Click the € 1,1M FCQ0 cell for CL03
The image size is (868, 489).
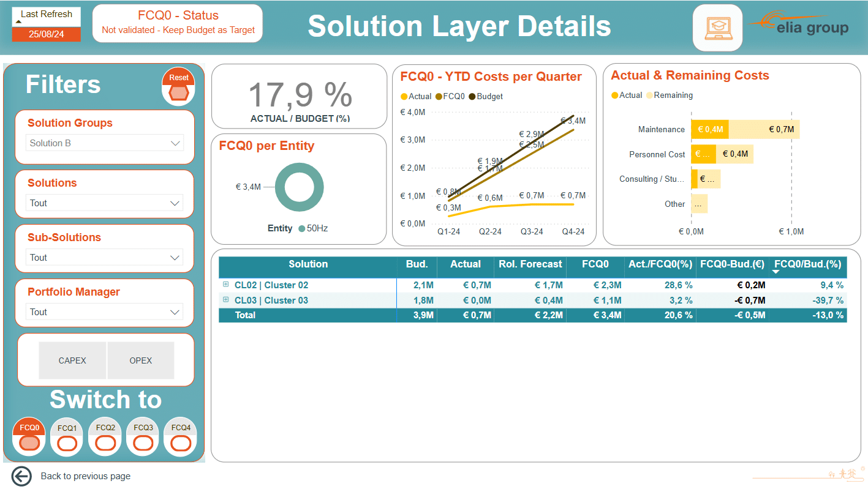click(x=607, y=300)
